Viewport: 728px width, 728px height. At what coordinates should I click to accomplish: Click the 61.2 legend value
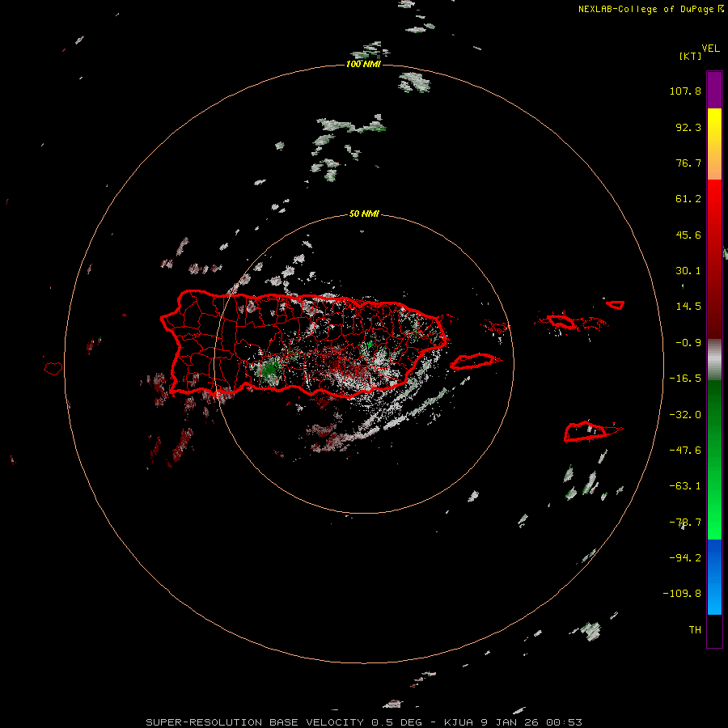(688, 199)
